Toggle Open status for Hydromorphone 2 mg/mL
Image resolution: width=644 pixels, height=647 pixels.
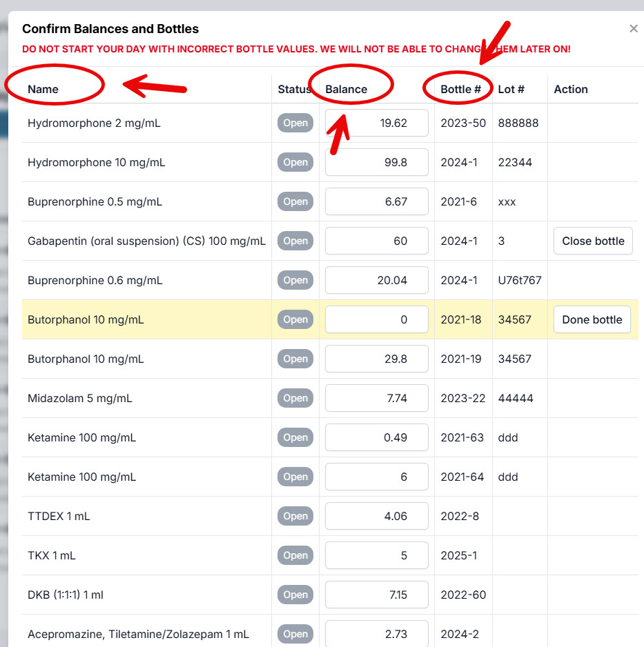[295, 123]
